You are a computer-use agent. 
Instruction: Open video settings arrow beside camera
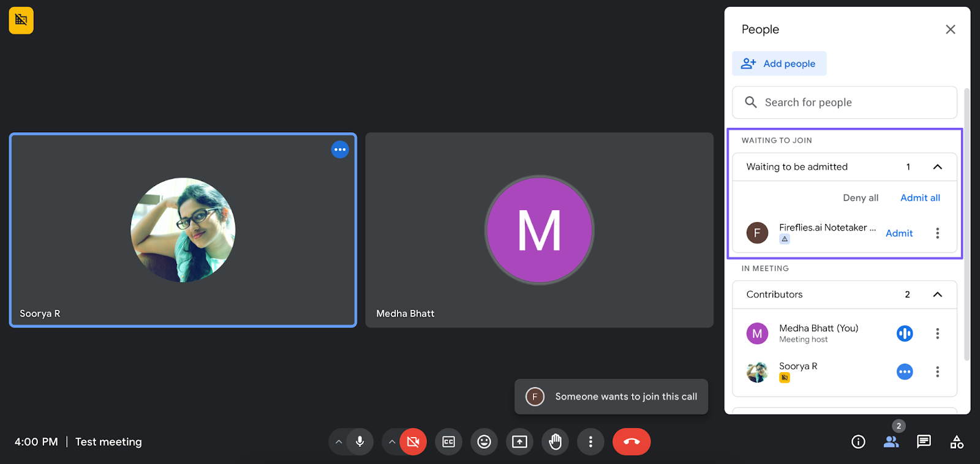(x=392, y=442)
